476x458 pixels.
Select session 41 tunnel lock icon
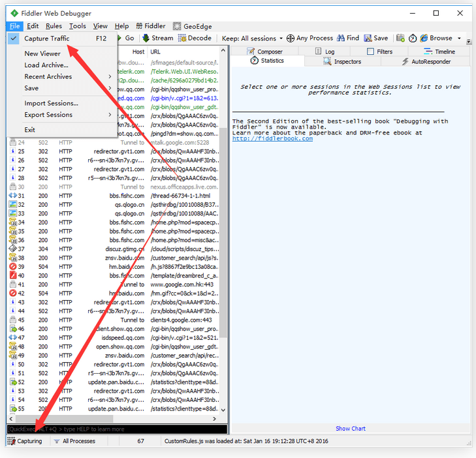[13, 284]
